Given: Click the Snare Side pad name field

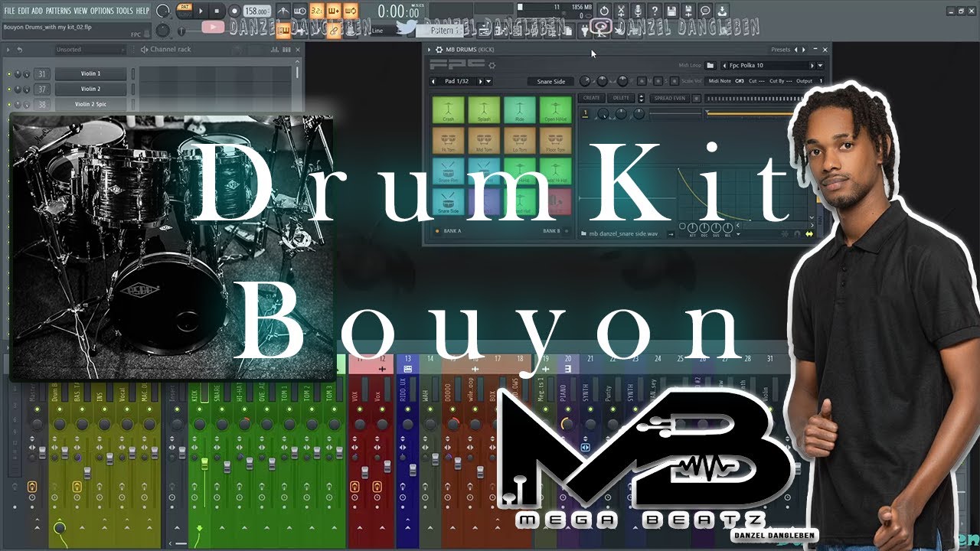Looking at the screenshot, I should click(x=550, y=81).
